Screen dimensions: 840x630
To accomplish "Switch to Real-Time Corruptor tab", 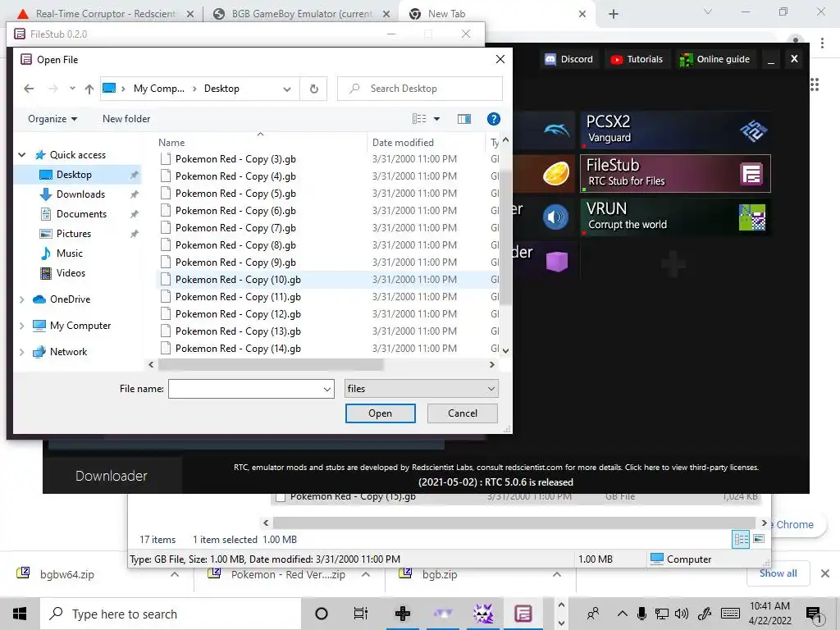I will point(104,14).
